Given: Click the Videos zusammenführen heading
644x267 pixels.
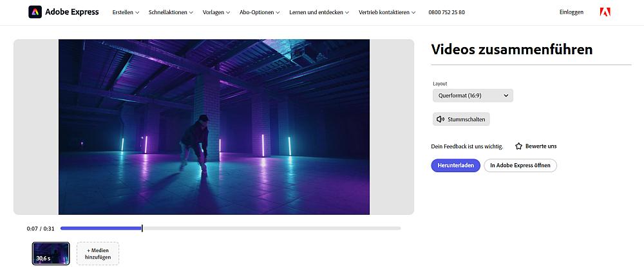Looking at the screenshot, I should click(x=512, y=50).
